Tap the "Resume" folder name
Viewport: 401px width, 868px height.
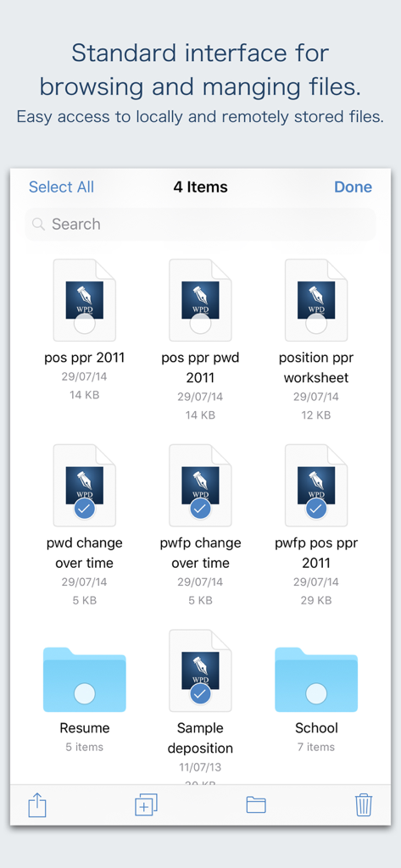(x=85, y=728)
